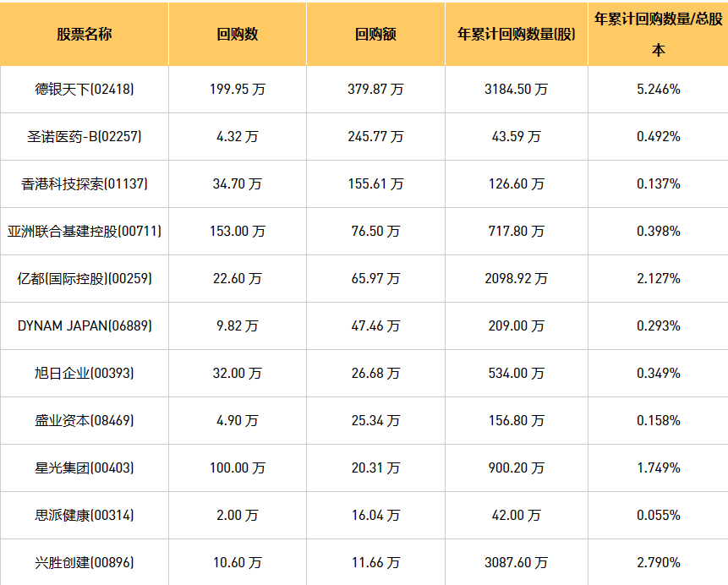728x585 pixels.
Task: Click buyback amount 26.68 万
Action: (375, 374)
